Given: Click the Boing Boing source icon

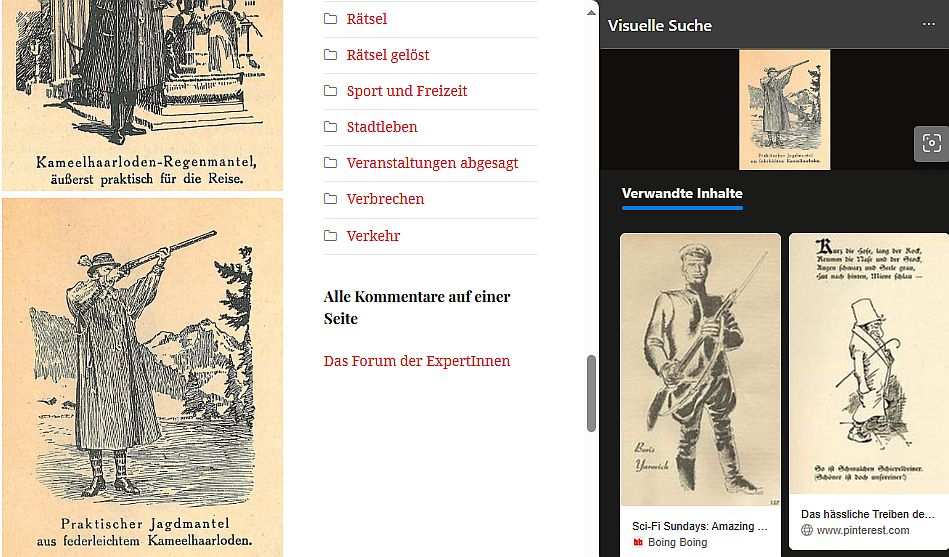Looking at the screenshot, I should tap(638, 542).
